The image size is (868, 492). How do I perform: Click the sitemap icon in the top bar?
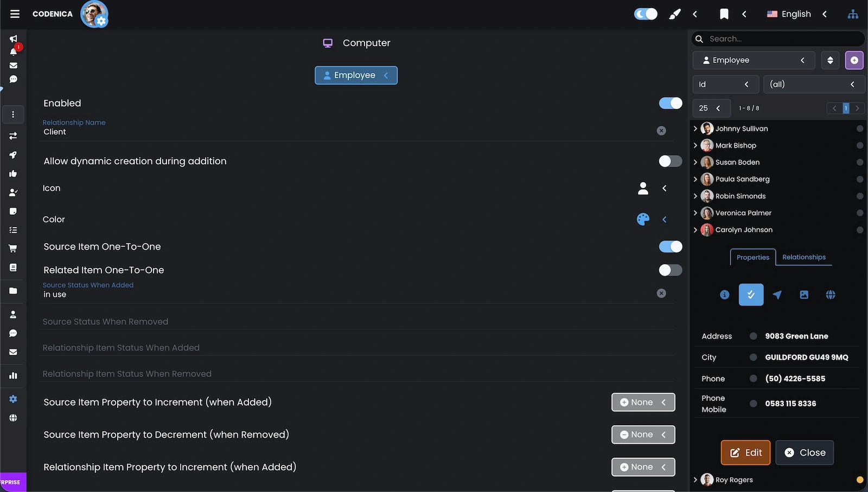(x=853, y=14)
